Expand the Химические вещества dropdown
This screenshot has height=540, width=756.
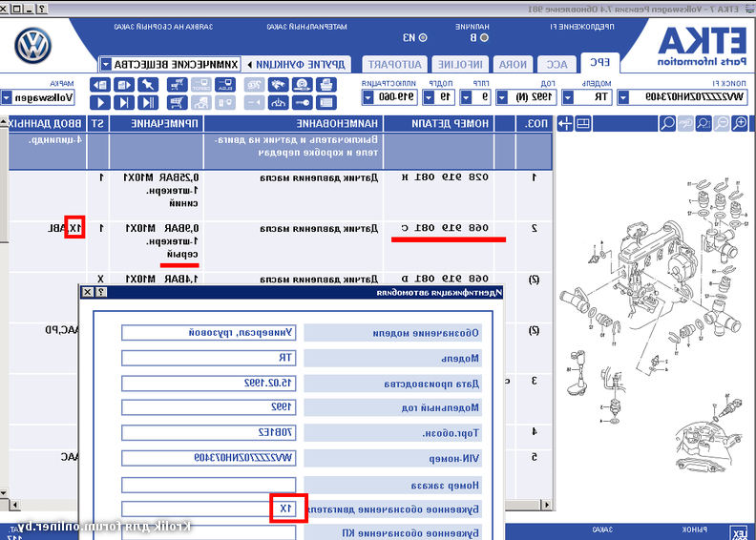(106, 64)
